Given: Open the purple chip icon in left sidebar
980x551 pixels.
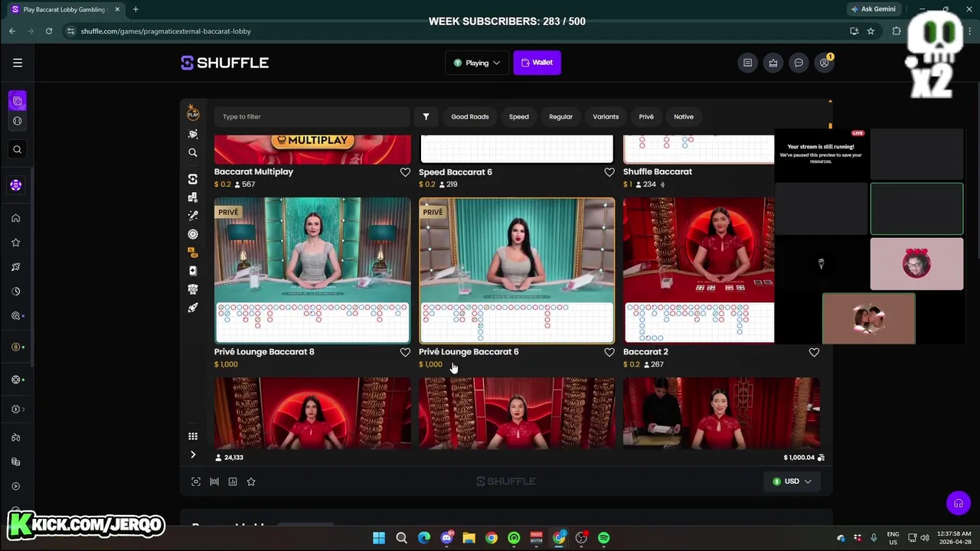Looking at the screenshot, I should point(15,185).
